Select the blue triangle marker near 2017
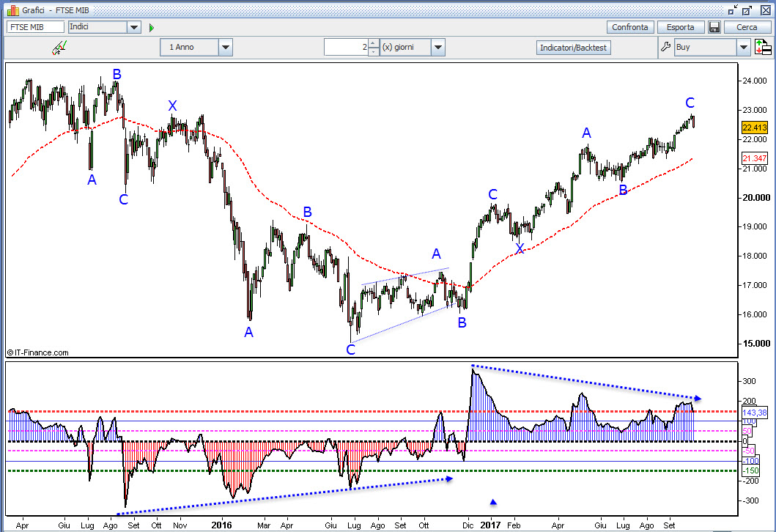This screenshot has height=532, width=776. (493, 502)
